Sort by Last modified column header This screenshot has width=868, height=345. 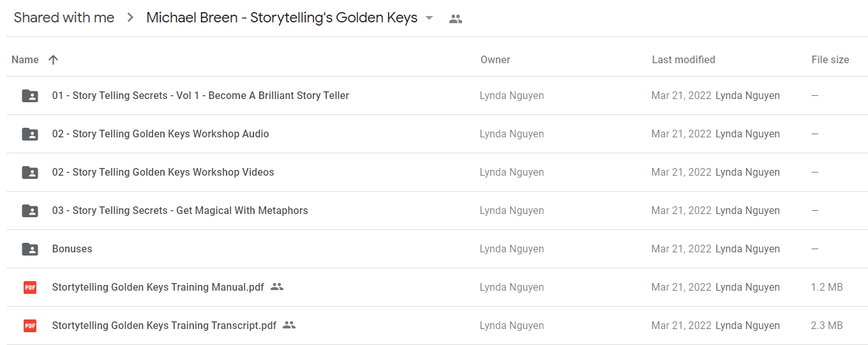684,59
